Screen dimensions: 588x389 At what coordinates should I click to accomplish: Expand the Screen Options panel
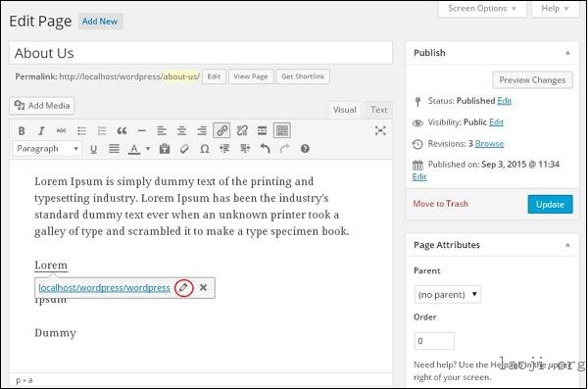pyautogui.click(x=482, y=9)
